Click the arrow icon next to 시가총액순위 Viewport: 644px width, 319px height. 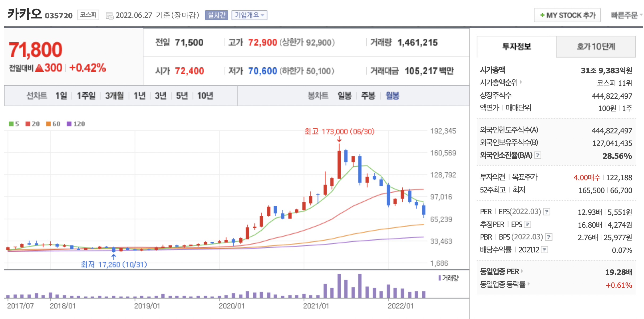[x=521, y=82]
